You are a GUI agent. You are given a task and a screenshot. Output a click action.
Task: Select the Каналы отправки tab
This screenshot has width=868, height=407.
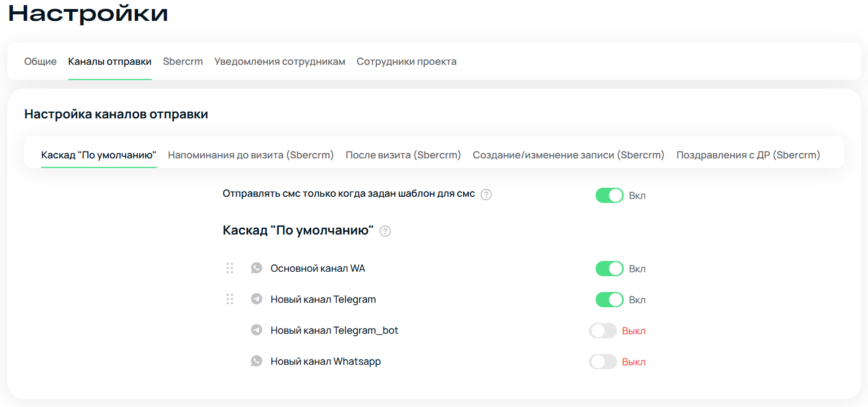[110, 61]
